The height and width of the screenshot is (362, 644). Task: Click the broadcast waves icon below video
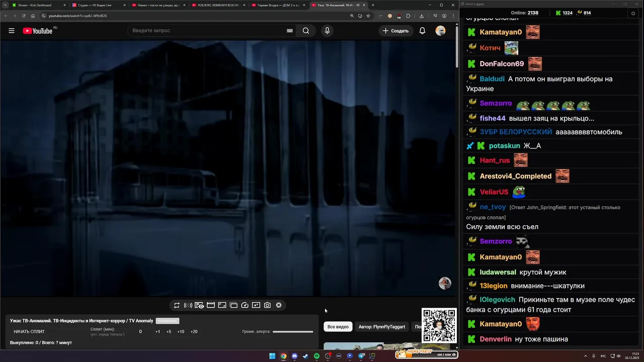coord(188,305)
